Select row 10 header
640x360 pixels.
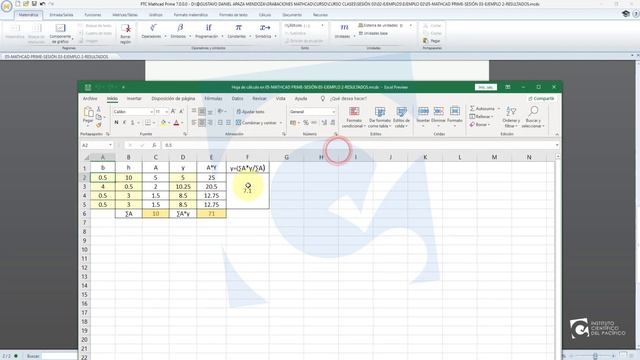(84, 249)
